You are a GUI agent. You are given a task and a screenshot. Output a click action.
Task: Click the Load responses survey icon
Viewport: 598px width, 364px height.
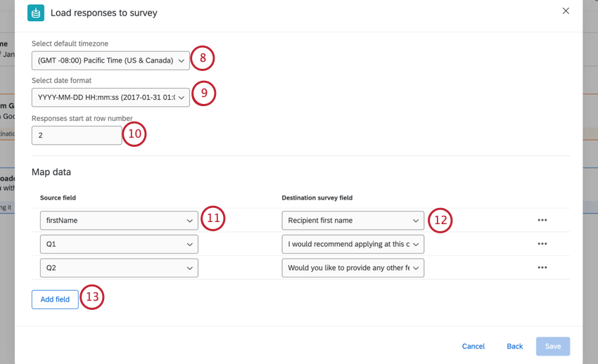[35, 13]
